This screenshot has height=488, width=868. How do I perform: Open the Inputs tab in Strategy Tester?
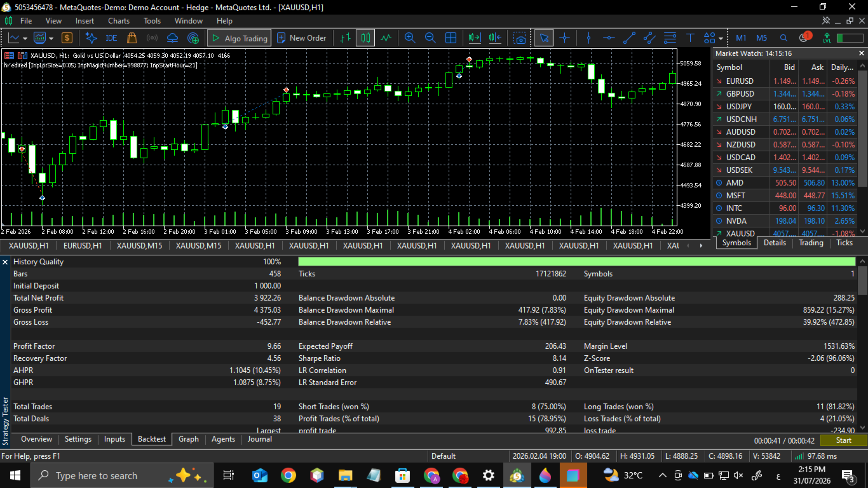point(114,439)
